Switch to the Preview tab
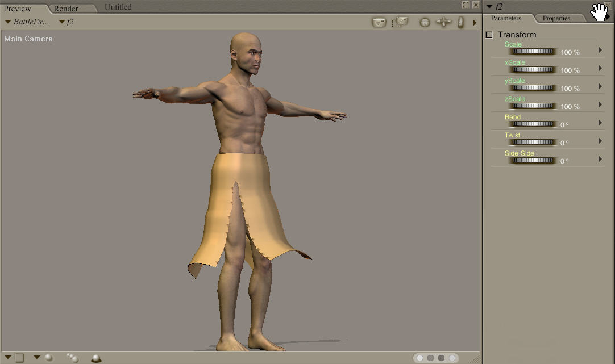Image resolution: width=615 pixels, height=364 pixels. (17, 9)
